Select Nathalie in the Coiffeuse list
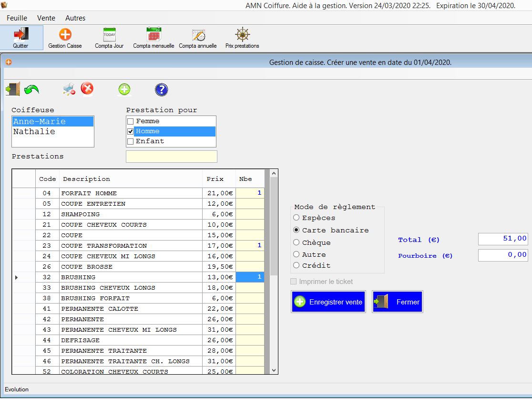 pos(52,131)
